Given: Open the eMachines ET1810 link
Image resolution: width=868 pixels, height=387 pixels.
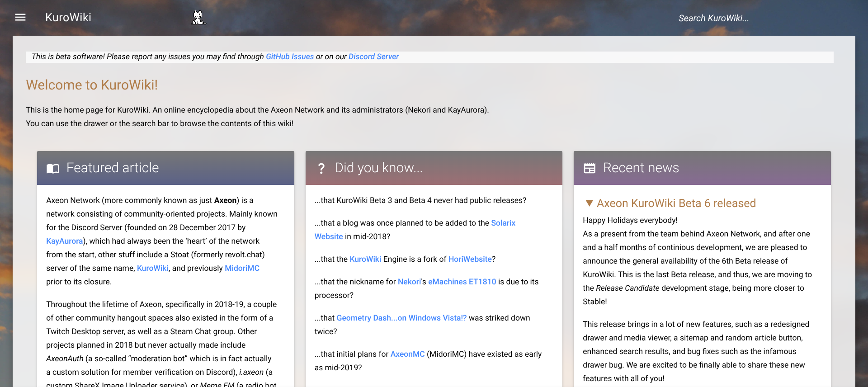Looking at the screenshot, I should tap(462, 282).
